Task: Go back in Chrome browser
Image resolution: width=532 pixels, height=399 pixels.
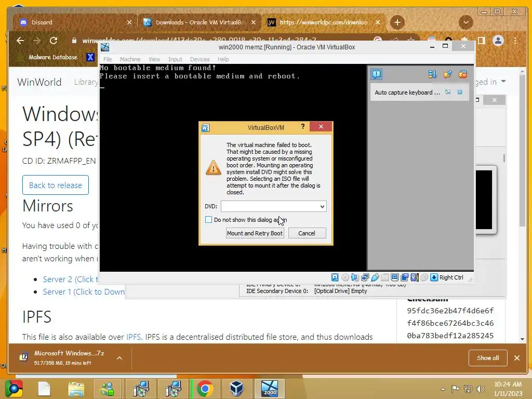Action: click(20, 41)
